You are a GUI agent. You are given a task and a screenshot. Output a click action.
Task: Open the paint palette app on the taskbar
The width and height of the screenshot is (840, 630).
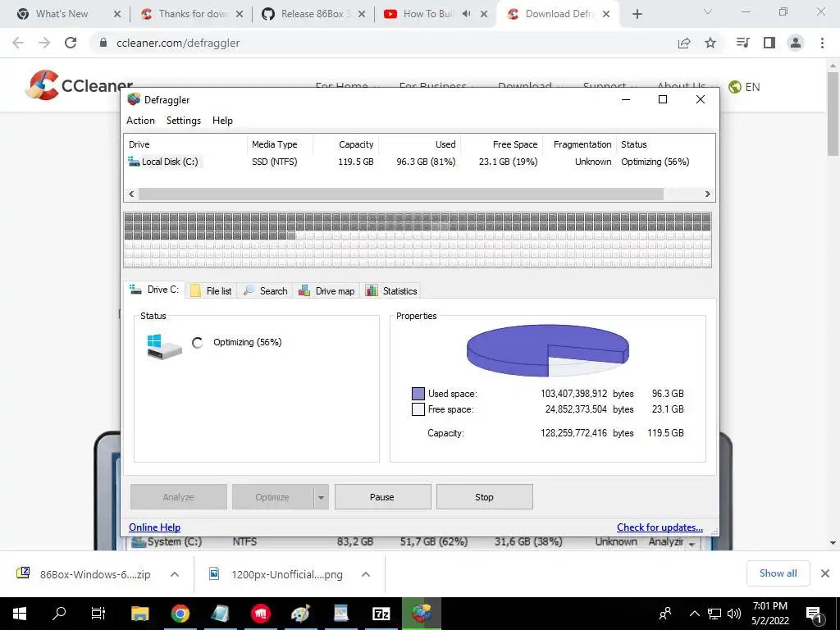300,614
